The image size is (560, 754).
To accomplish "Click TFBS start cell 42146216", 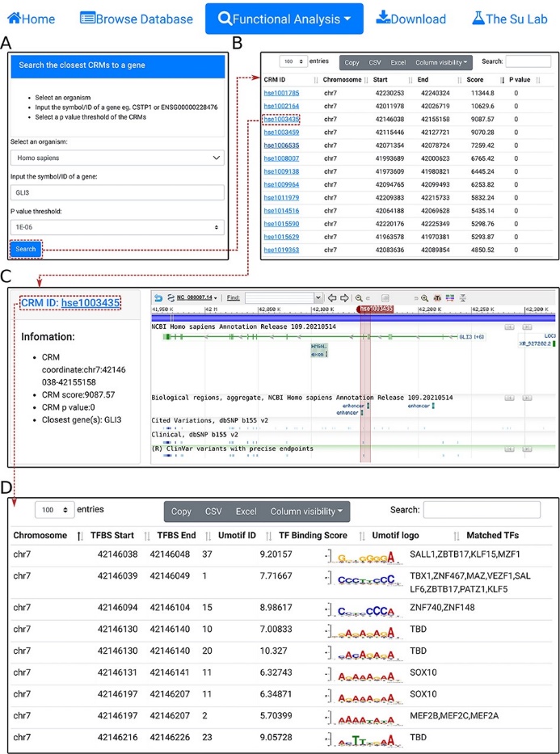I will click(118, 737).
